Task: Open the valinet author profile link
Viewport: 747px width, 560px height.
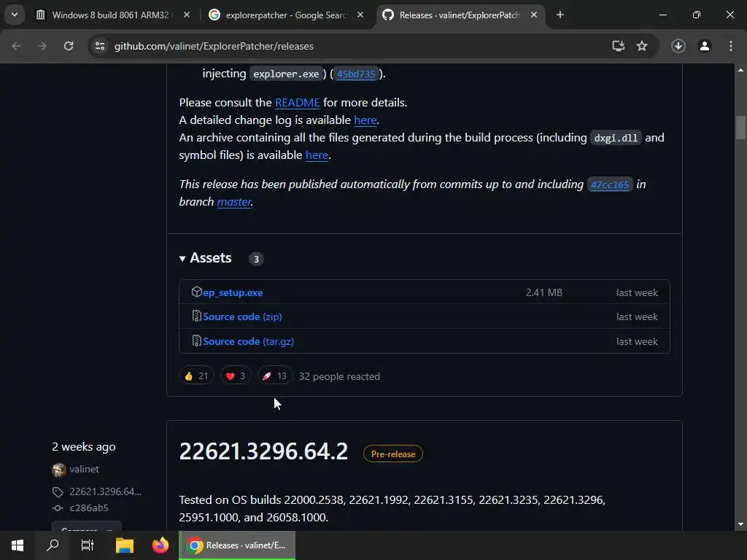Action: [x=85, y=469]
